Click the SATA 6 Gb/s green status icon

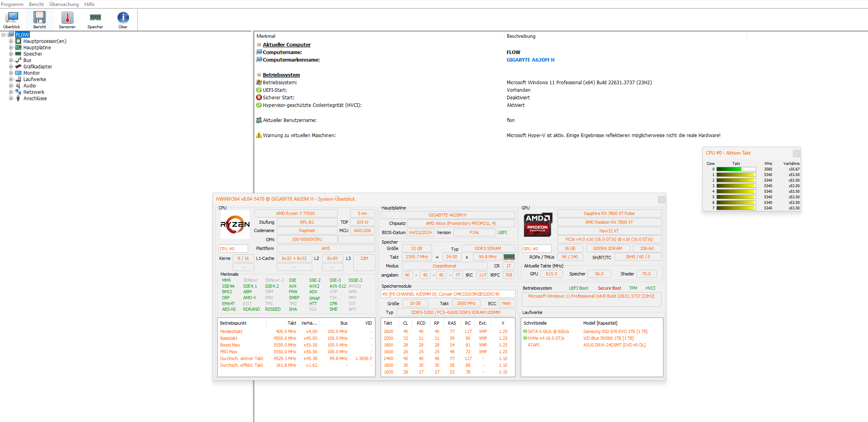pos(525,331)
